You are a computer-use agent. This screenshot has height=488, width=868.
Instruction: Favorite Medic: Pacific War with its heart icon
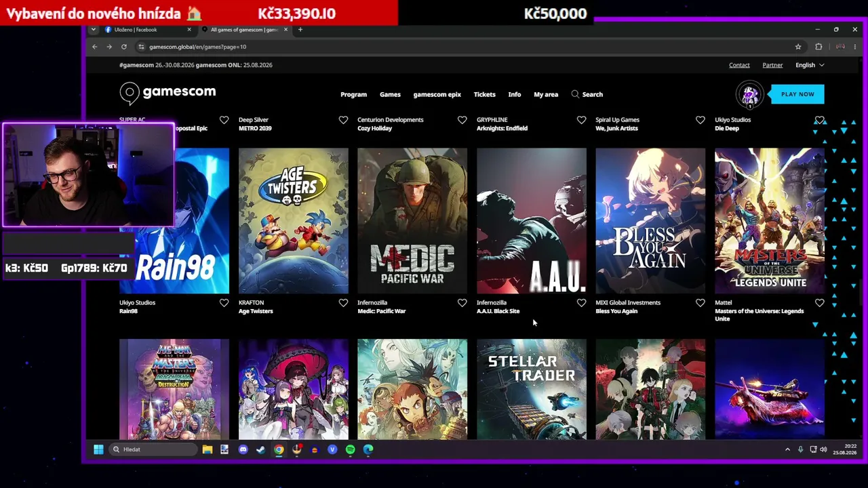click(462, 303)
